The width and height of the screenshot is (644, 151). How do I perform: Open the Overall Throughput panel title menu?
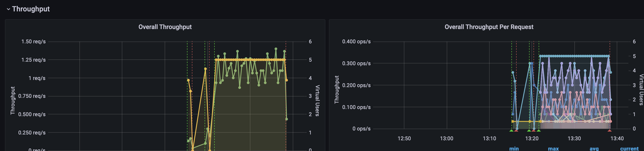(165, 27)
